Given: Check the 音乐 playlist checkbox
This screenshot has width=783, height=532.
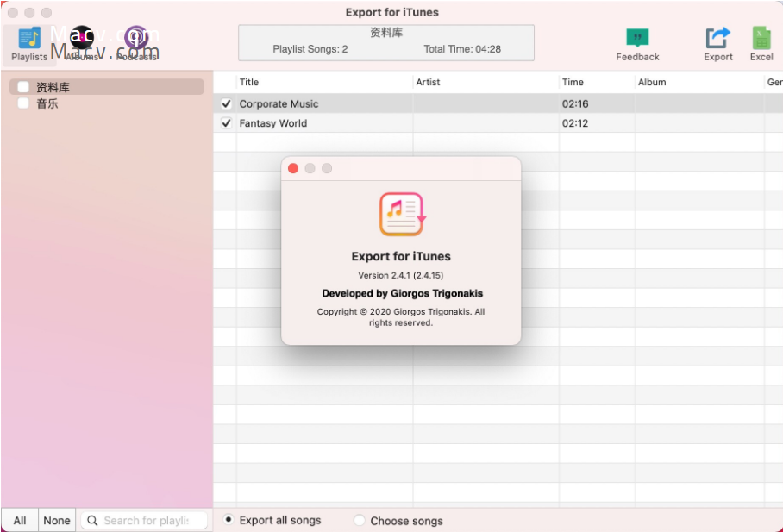Looking at the screenshot, I should click(x=22, y=103).
